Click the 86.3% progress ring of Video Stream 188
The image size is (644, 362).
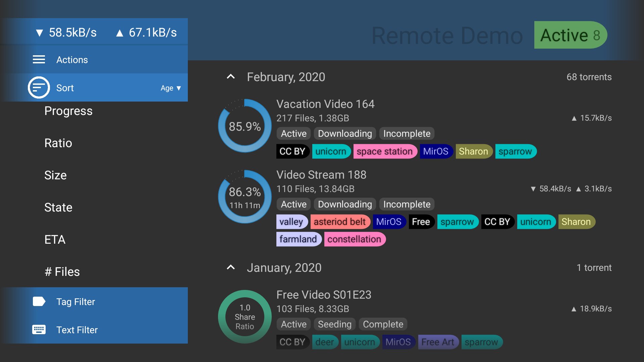(x=245, y=197)
